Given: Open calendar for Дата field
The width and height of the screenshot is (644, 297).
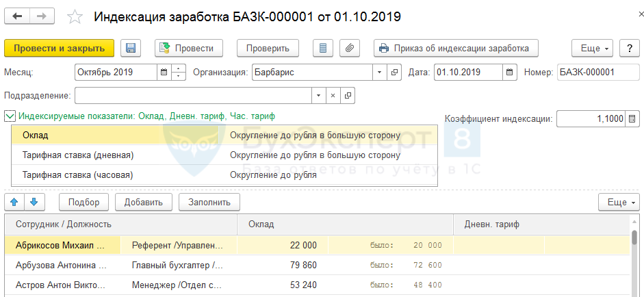Looking at the screenshot, I should pyautogui.click(x=509, y=72).
